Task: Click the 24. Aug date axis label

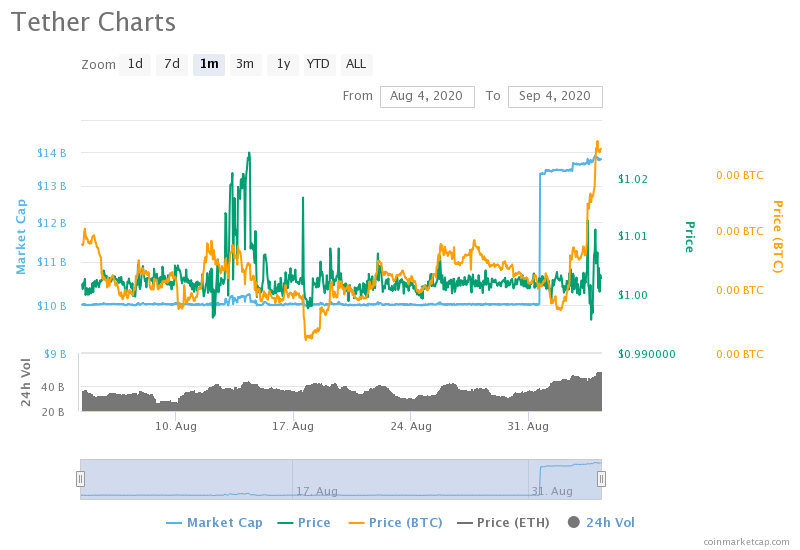Action: (x=411, y=426)
